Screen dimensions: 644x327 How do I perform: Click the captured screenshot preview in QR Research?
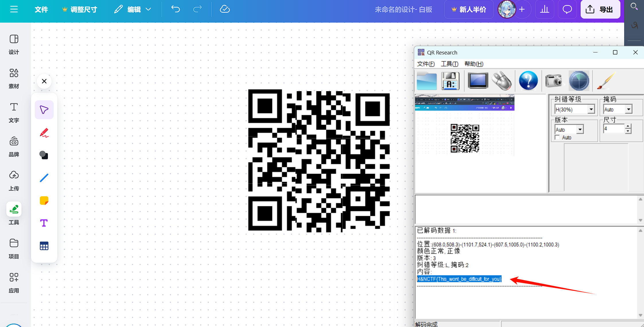[x=465, y=125]
